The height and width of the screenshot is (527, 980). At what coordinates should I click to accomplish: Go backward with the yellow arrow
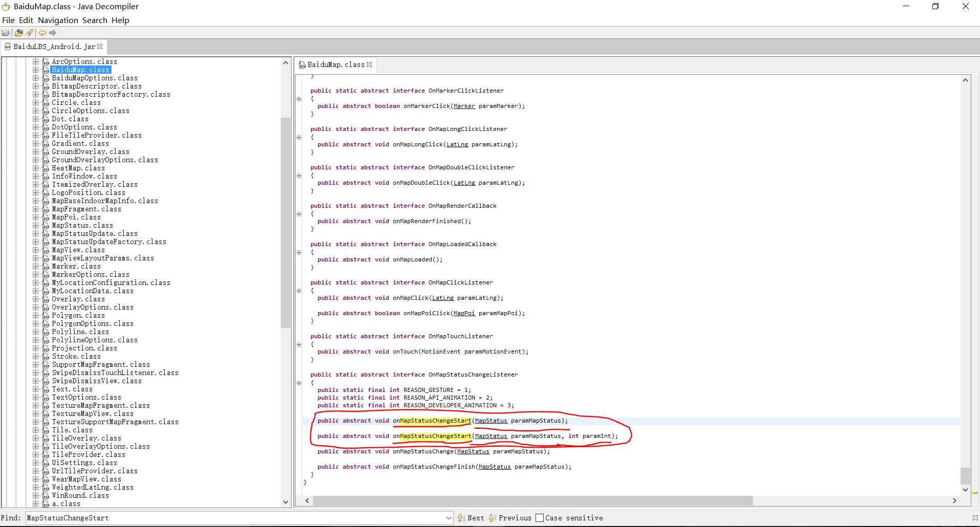[x=42, y=33]
